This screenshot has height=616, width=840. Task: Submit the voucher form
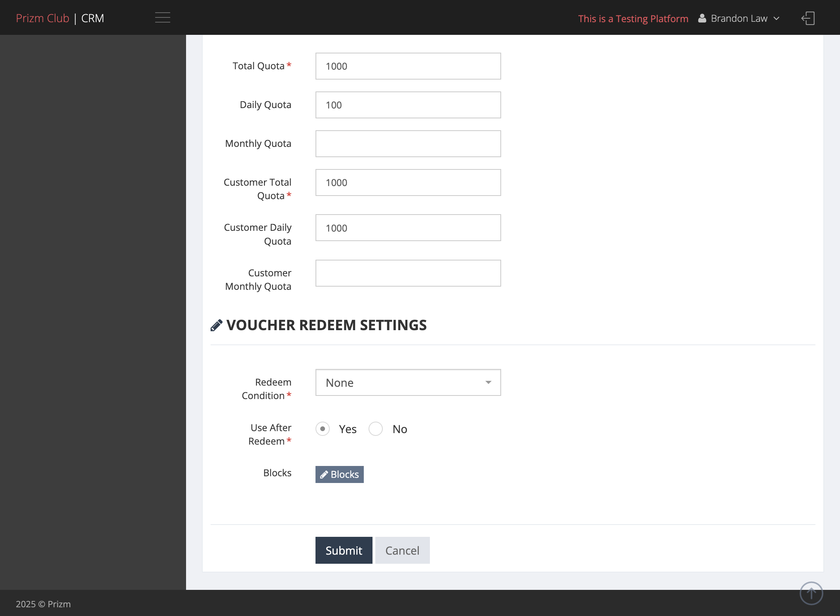[x=344, y=550]
